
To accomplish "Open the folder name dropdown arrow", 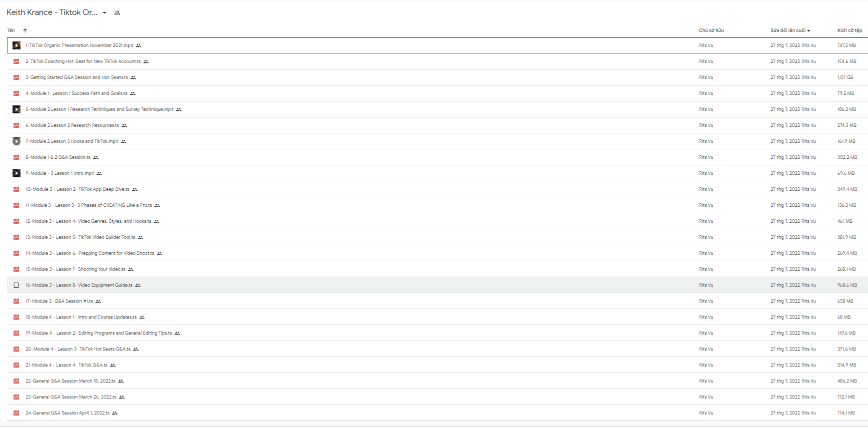I will (x=104, y=13).
